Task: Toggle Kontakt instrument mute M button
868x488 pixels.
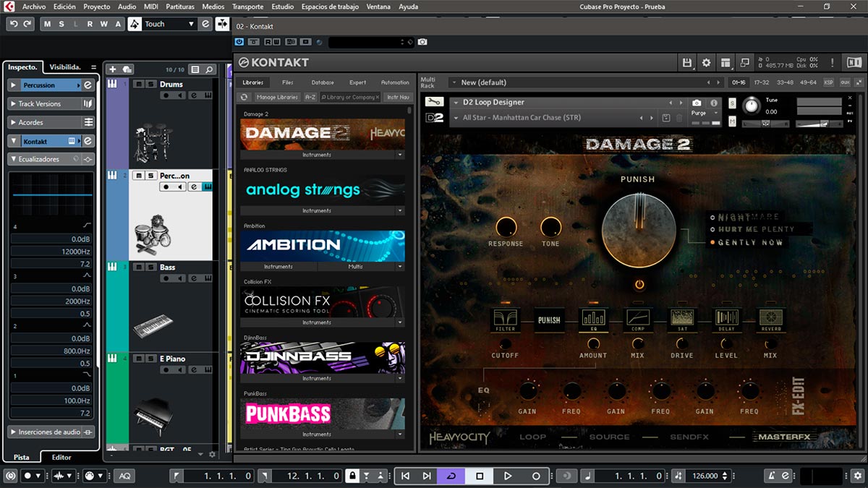Action: pyautogui.click(x=732, y=121)
